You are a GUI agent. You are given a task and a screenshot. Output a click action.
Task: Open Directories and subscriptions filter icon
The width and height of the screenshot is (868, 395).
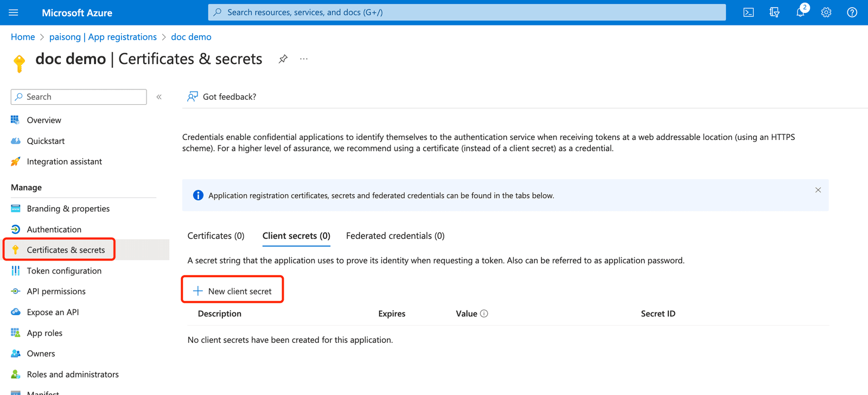pyautogui.click(x=775, y=12)
